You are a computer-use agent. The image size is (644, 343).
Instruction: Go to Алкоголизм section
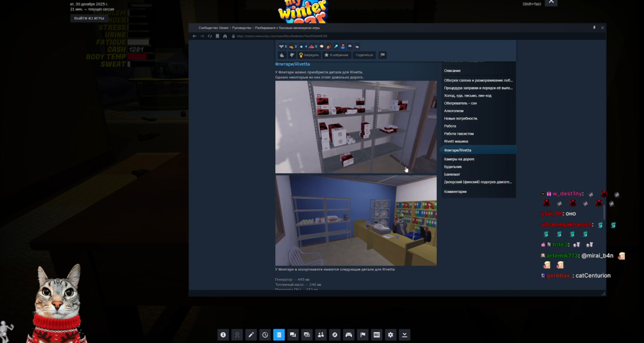point(453,111)
